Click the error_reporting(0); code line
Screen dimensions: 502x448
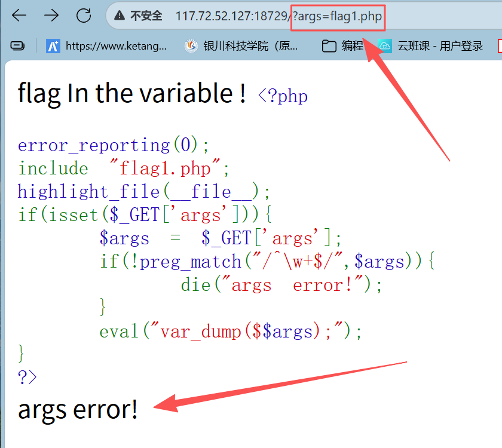114,145
